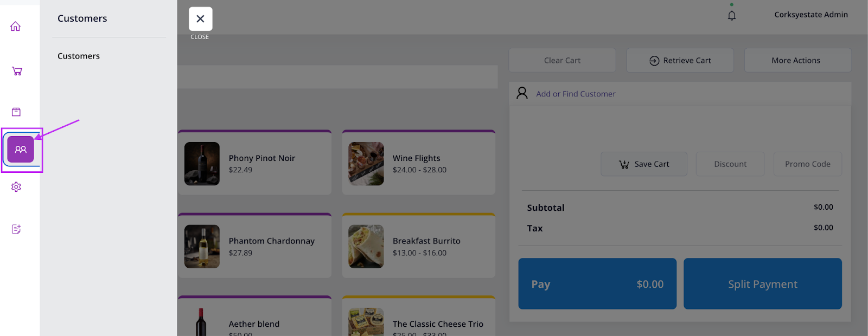This screenshot has height=336, width=868.
Task: Select Customers submenu item
Action: 79,56
